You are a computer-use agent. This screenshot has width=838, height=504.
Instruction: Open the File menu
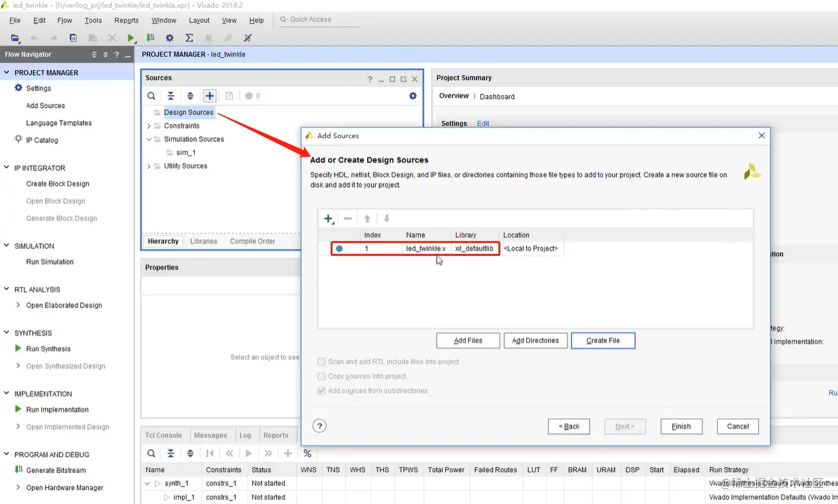[15, 21]
